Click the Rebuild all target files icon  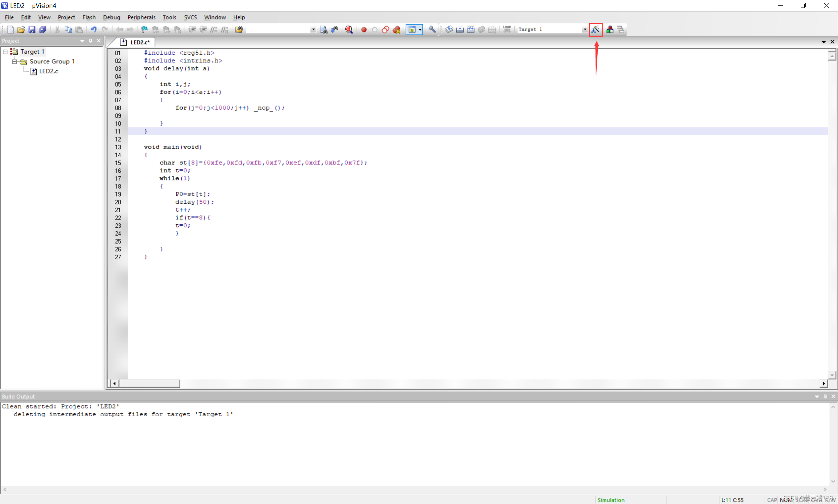[471, 29]
